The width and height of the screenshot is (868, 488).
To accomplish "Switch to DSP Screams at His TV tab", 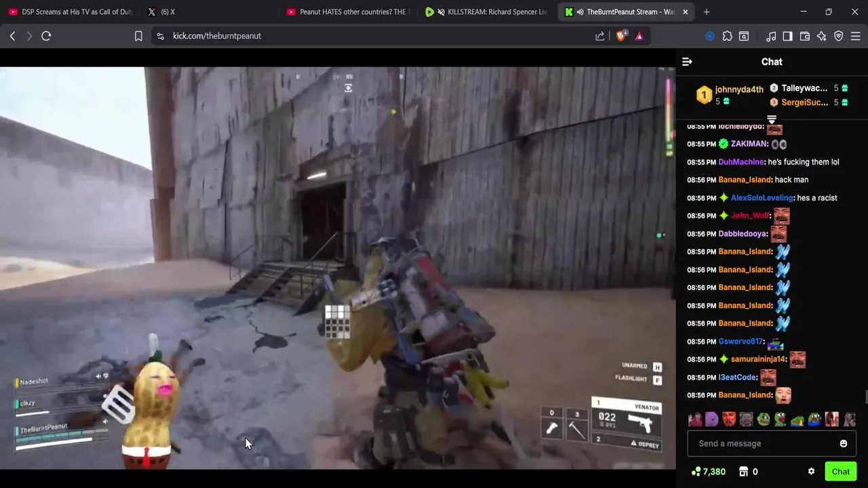I will (70, 12).
